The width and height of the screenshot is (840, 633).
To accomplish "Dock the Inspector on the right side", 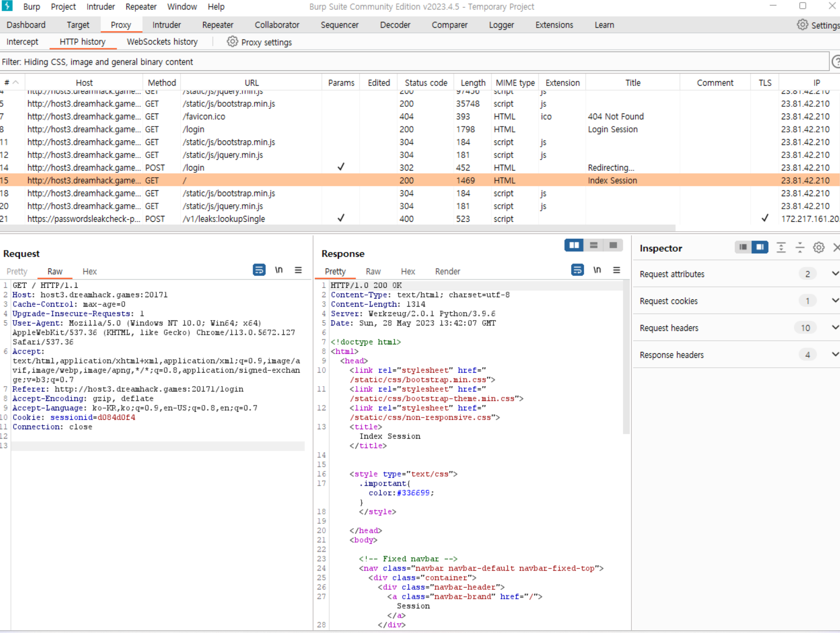I will tap(760, 247).
